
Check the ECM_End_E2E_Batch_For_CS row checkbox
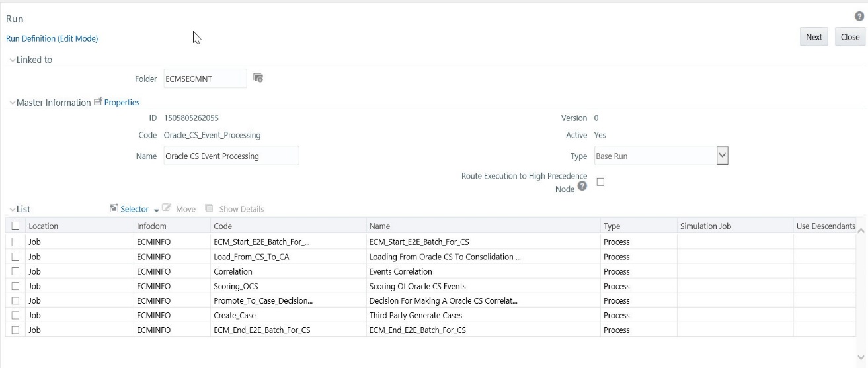pyautogui.click(x=15, y=330)
